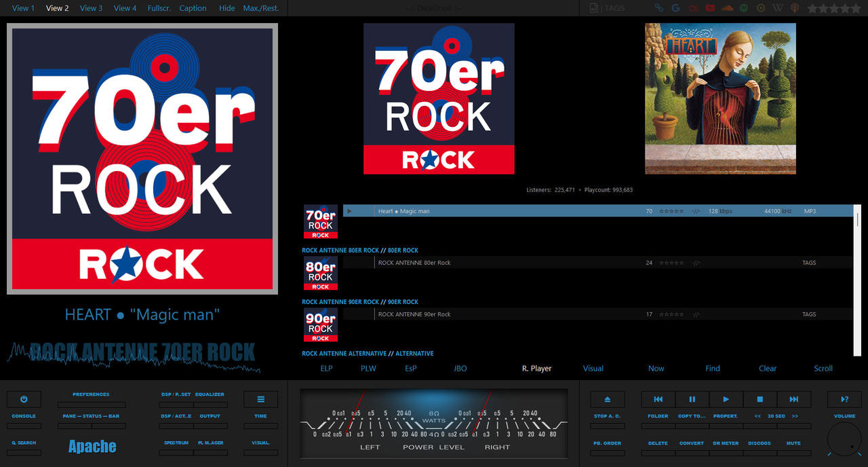The width and height of the screenshot is (868, 467).
Task: Click the TAGS file icon
Action: [594, 8]
